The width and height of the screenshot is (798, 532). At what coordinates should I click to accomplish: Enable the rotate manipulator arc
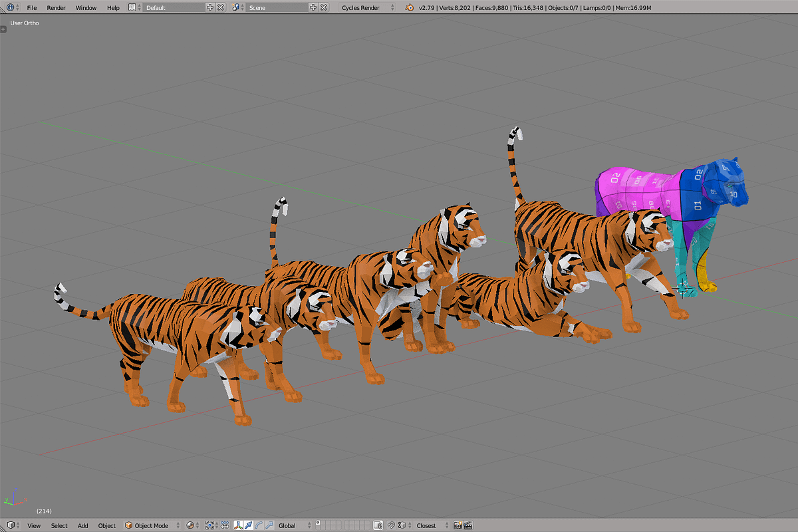[259, 525]
